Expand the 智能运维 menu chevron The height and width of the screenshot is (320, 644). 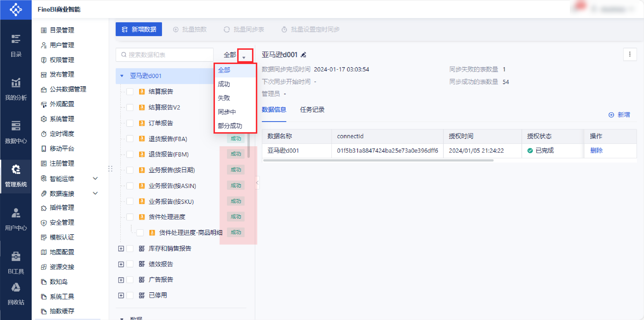[x=95, y=178]
